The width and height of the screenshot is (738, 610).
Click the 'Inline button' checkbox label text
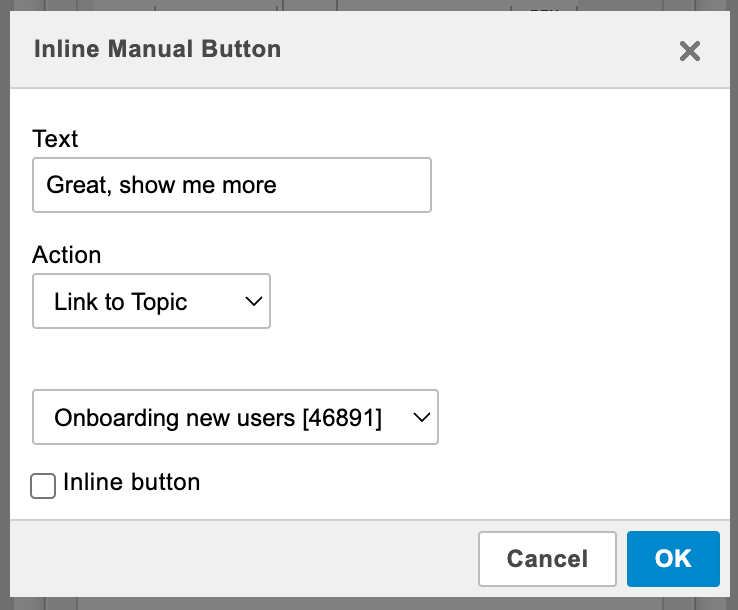[x=131, y=482]
